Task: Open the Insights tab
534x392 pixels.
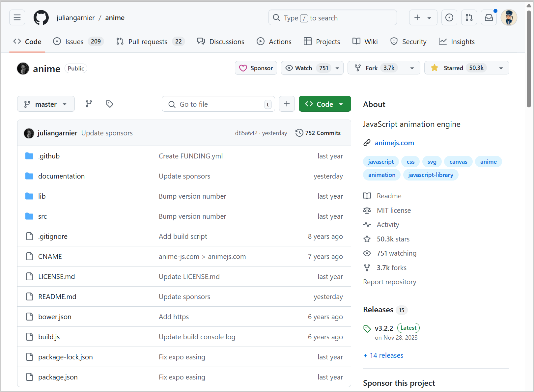Action: [x=457, y=42]
